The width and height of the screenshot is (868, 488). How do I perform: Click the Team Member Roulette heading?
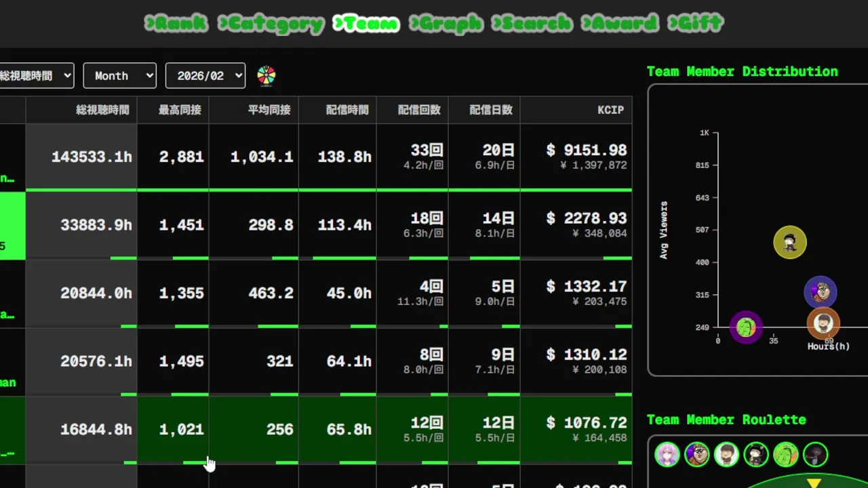[726, 420]
